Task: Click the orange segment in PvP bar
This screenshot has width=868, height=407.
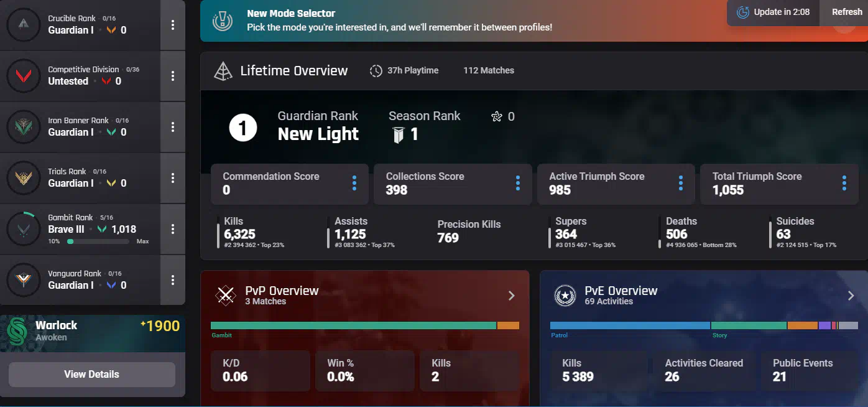Action: coord(508,325)
